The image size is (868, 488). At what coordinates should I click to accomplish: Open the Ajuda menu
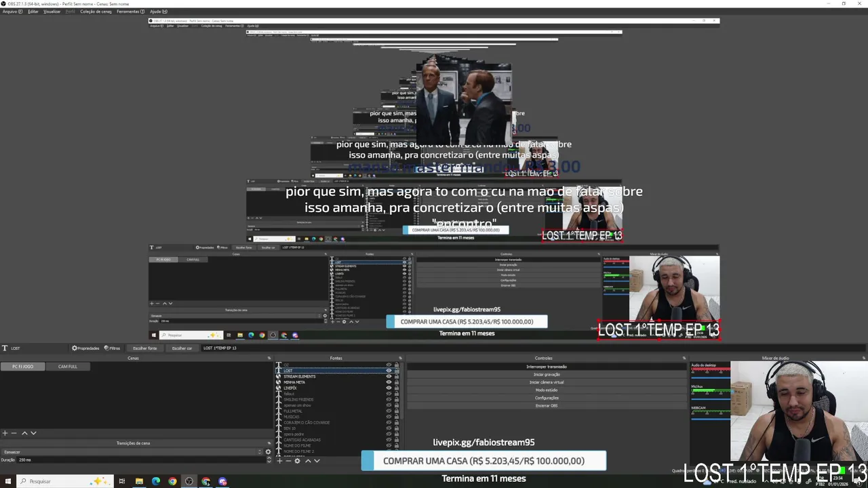pyautogui.click(x=159, y=12)
